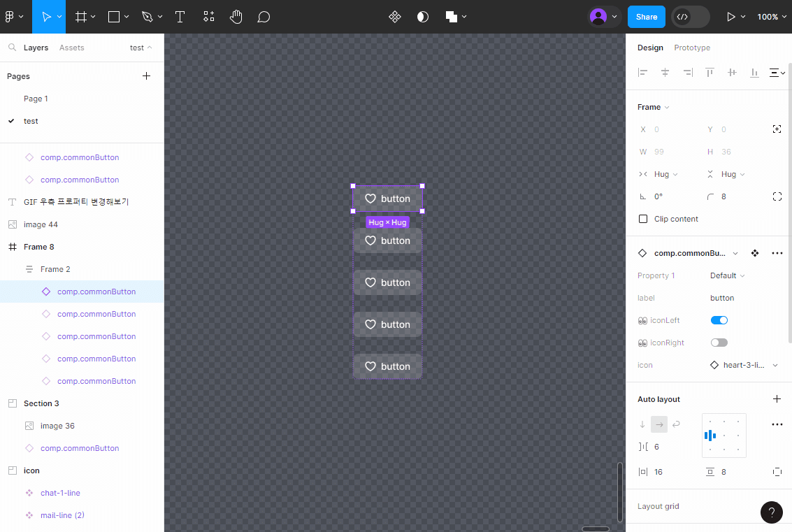Select the Pen tool
The width and height of the screenshot is (792, 532).
coord(147,17)
